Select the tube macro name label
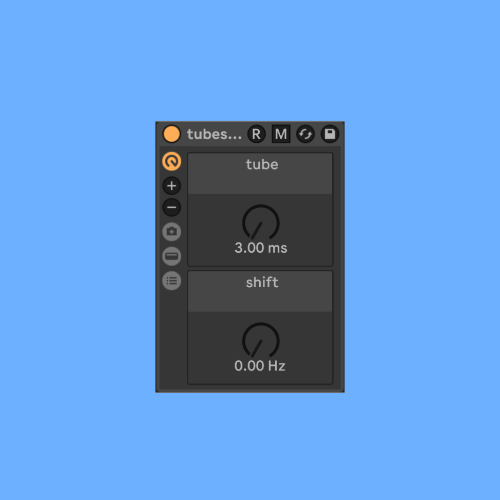Screen dimensions: 500x500 (262, 165)
